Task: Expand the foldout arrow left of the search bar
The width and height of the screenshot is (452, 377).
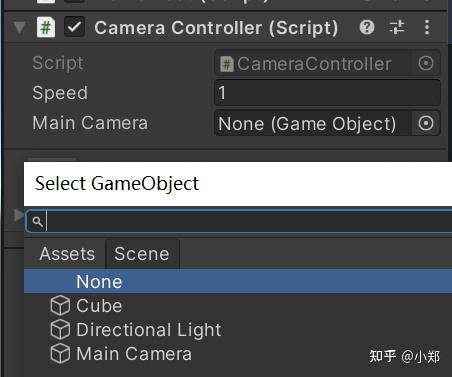Action: pyautogui.click(x=18, y=215)
